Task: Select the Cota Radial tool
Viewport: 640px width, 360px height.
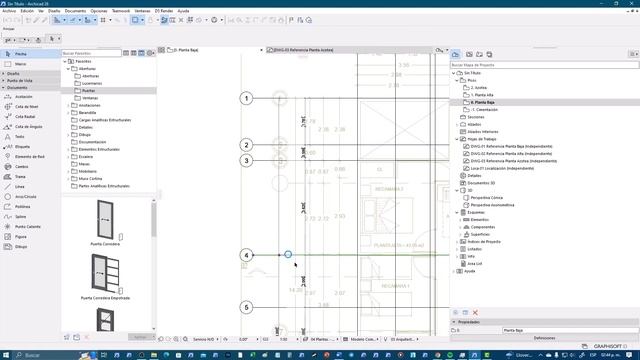Action: click(30, 117)
